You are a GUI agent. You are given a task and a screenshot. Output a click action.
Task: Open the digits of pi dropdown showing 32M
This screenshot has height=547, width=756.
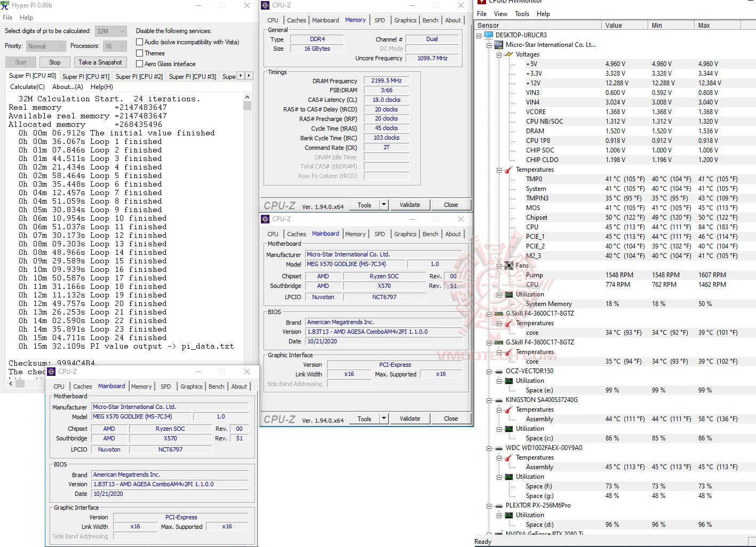coord(111,31)
